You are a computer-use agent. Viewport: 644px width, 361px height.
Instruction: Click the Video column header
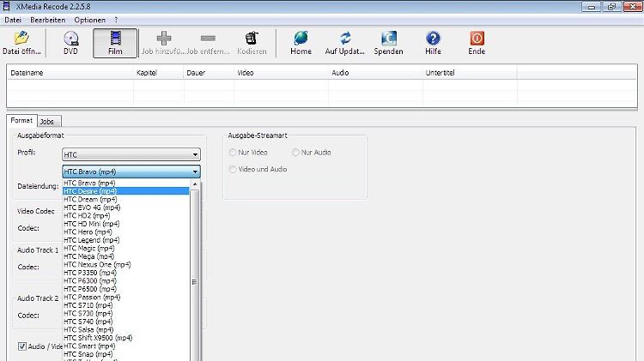tap(282, 73)
